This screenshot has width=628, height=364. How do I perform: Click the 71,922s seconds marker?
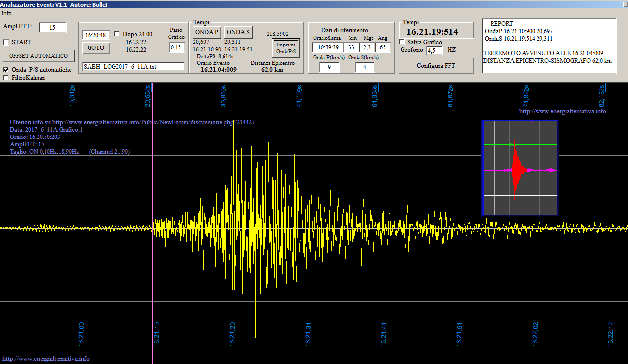[526, 95]
